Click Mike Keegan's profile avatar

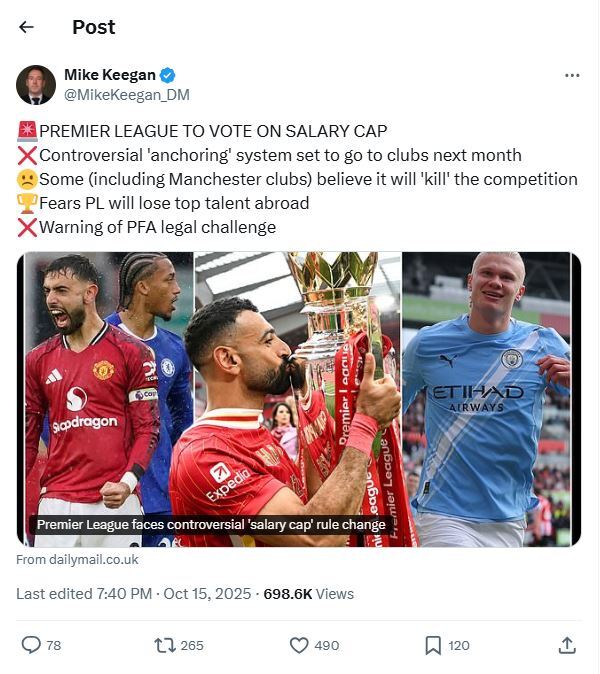pyautogui.click(x=36, y=85)
